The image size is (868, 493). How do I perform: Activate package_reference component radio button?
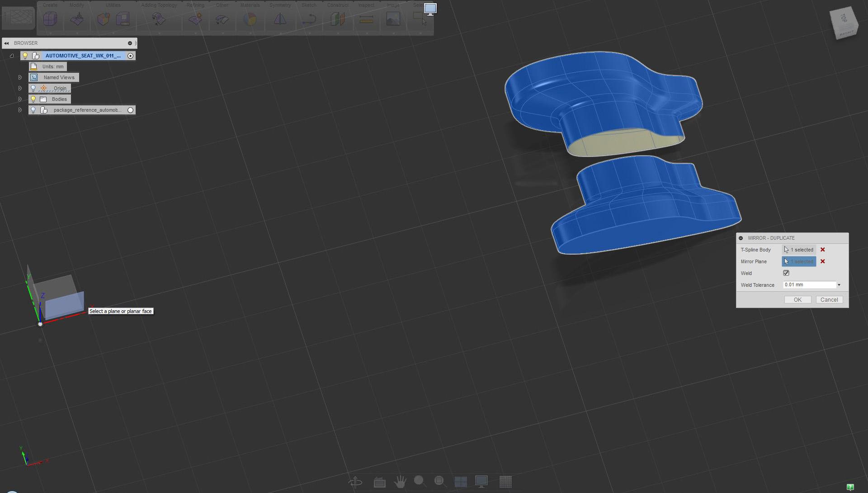131,110
